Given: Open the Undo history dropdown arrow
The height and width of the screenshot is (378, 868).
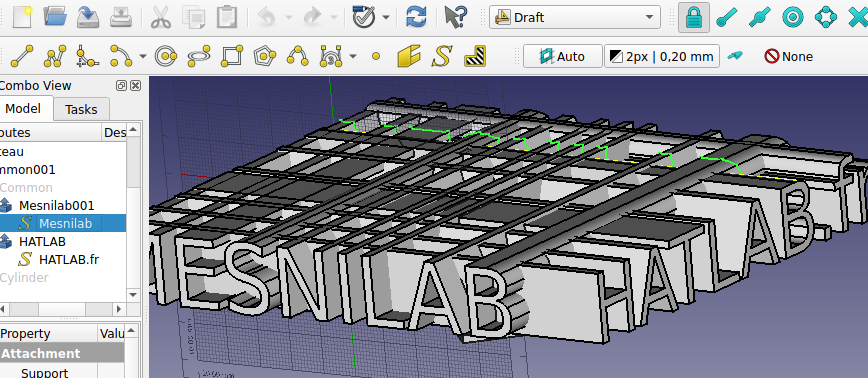Looking at the screenshot, I should click(288, 18).
